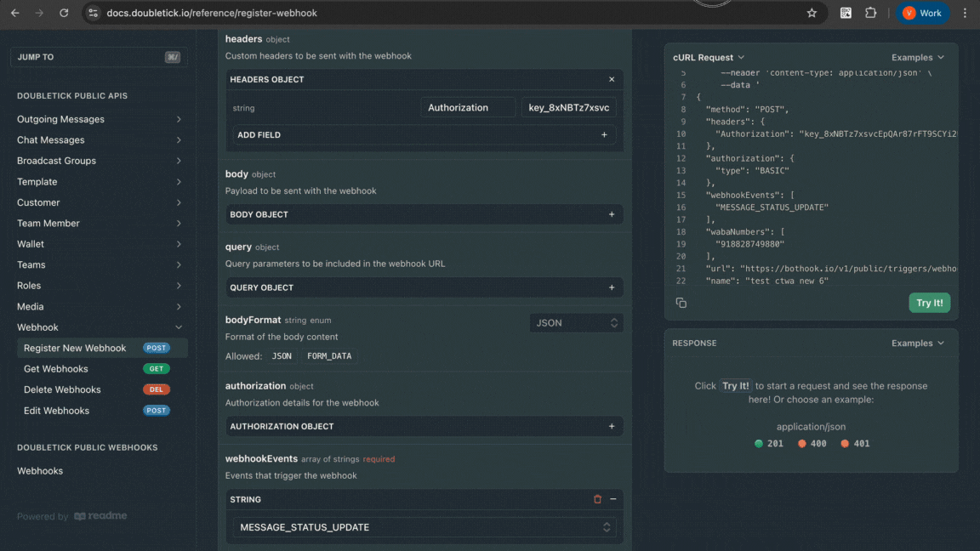This screenshot has height=551, width=980.
Task: Expand Outgoing Messages sidebar section
Action: click(99, 119)
